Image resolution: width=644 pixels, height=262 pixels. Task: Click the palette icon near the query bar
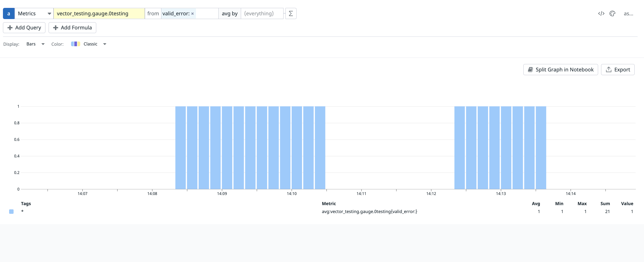click(x=612, y=13)
